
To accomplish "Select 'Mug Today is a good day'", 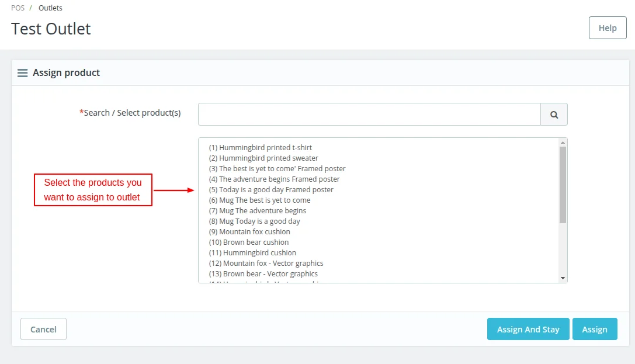I will tap(254, 221).
